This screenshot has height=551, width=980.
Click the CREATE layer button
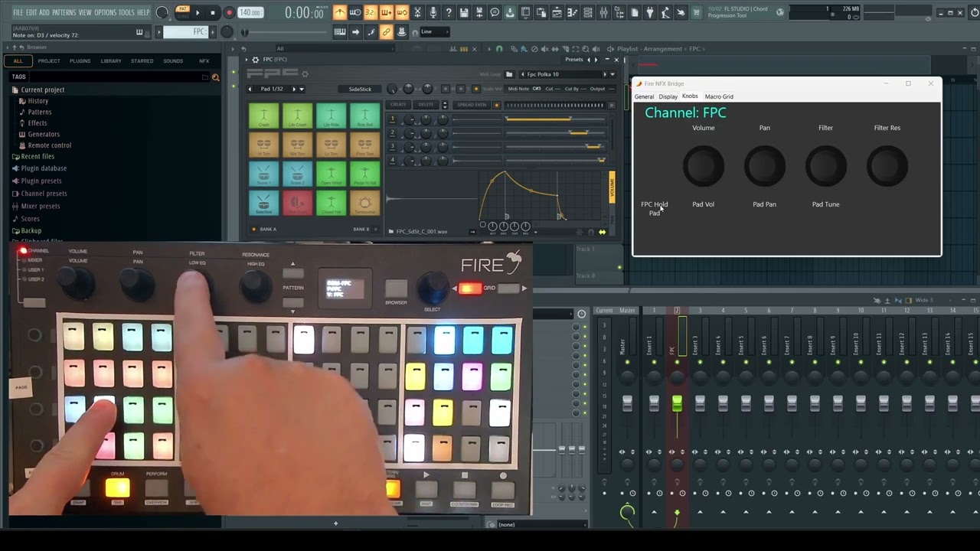[398, 105]
